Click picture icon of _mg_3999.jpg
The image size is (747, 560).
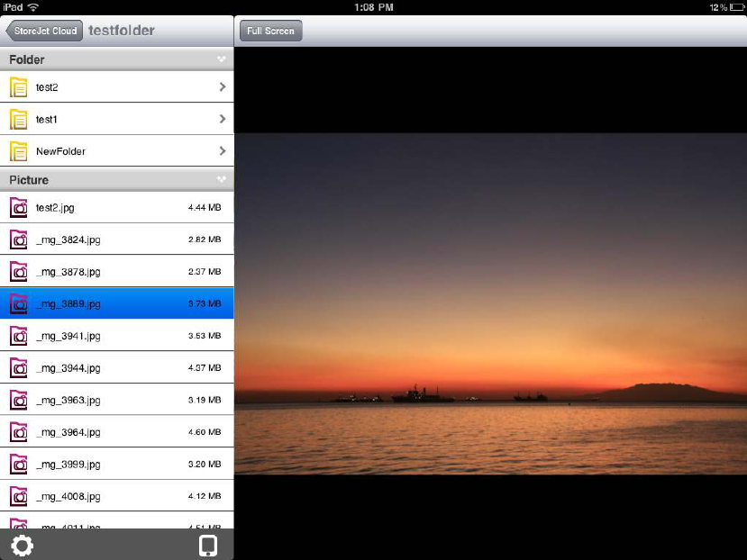(19, 464)
